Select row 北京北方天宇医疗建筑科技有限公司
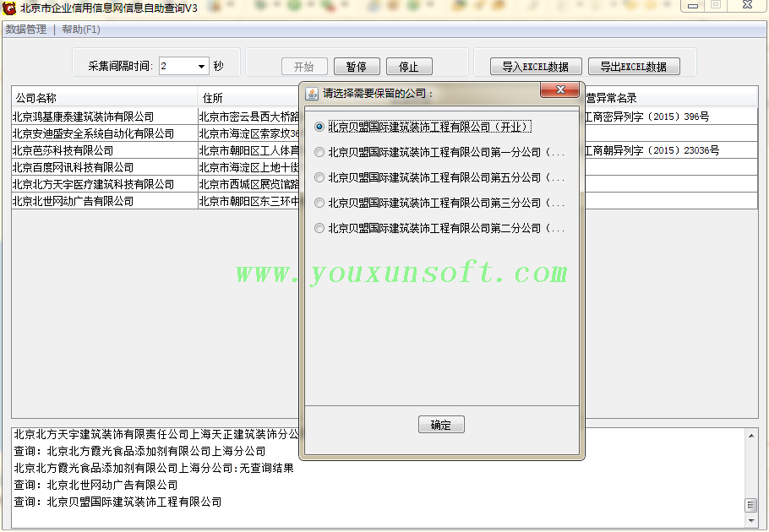This screenshot has height=532, width=769. click(x=105, y=184)
